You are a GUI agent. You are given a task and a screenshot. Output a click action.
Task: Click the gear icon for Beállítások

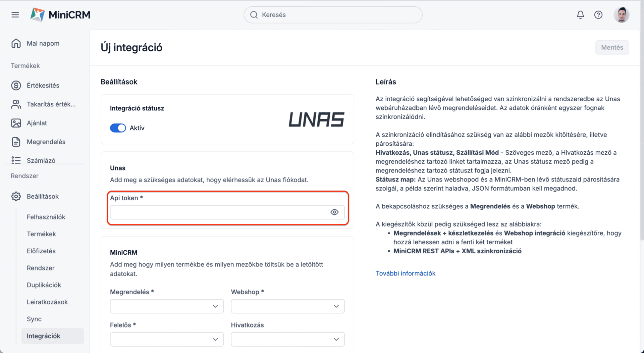pos(16,196)
